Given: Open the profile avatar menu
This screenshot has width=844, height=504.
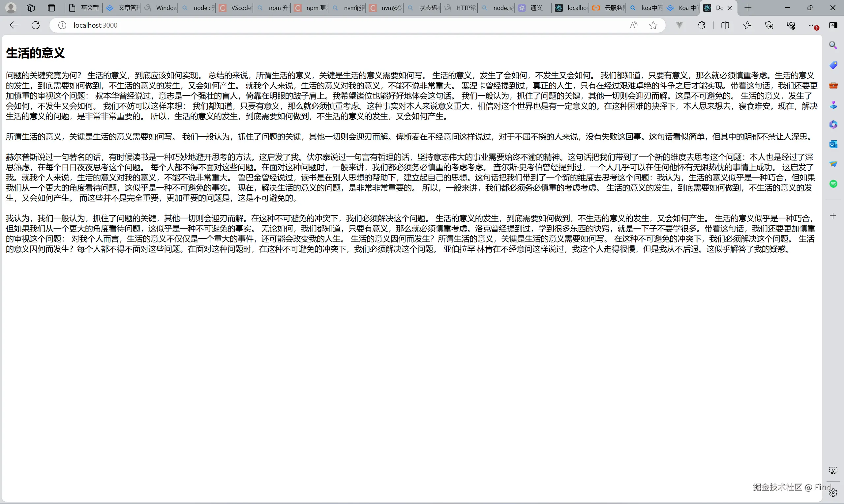Looking at the screenshot, I should (x=11, y=8).
